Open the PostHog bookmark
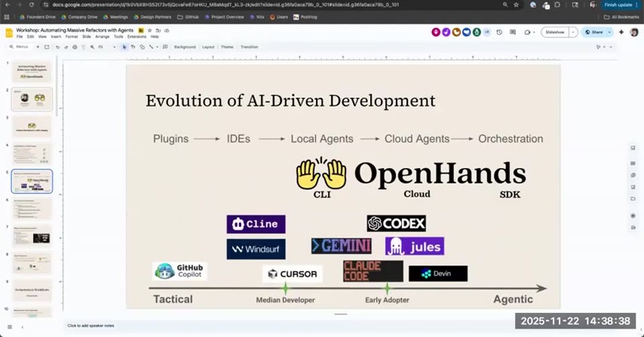The width and height of the screenshot is (644, 337). coord(305,17)
